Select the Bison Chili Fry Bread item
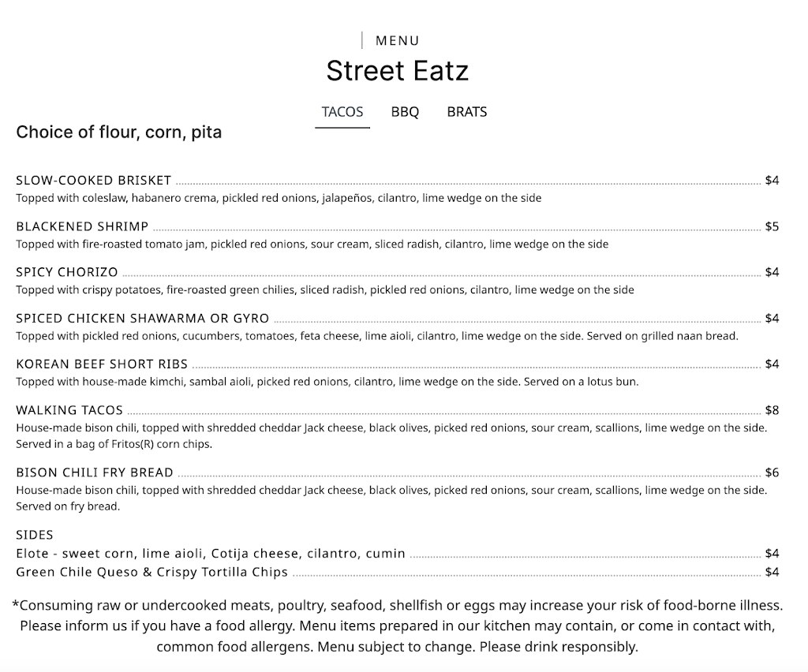The image size is (808, 672). click(x=95, y=472)
